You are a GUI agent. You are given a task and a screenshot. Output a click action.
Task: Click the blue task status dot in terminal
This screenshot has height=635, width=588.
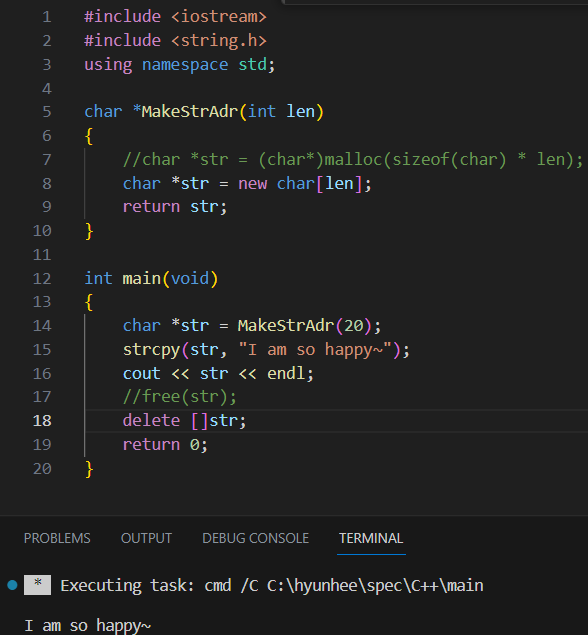click(x=13, y=585)
